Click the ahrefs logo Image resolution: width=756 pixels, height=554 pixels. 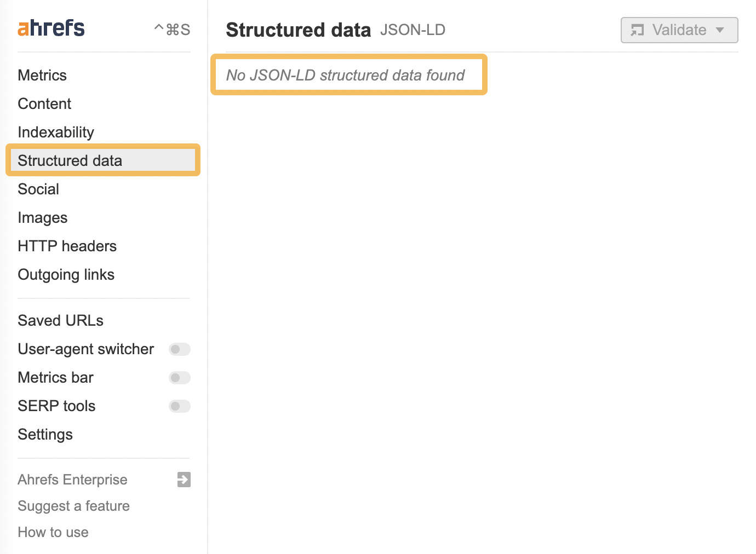50,27
